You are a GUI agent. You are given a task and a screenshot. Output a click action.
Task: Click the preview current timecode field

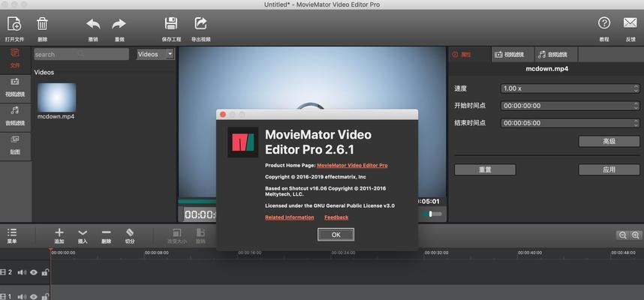point(200,214)
